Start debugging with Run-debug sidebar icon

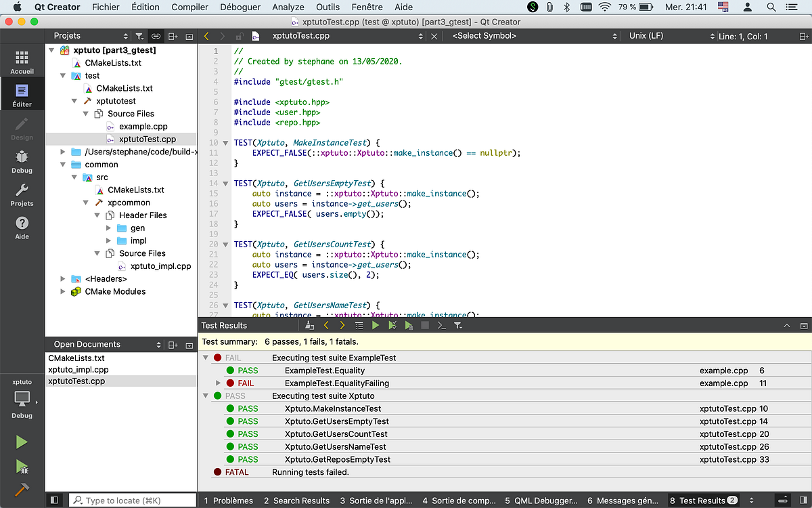[21, 467]
